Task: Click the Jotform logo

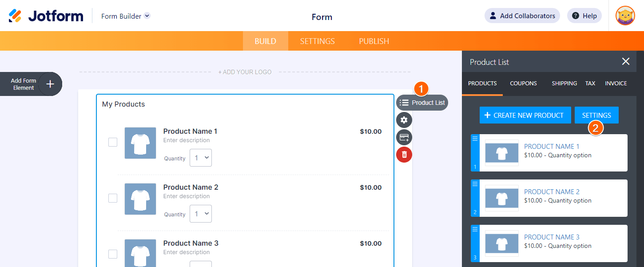Action: pyautogui.click(x=46, y=16)
